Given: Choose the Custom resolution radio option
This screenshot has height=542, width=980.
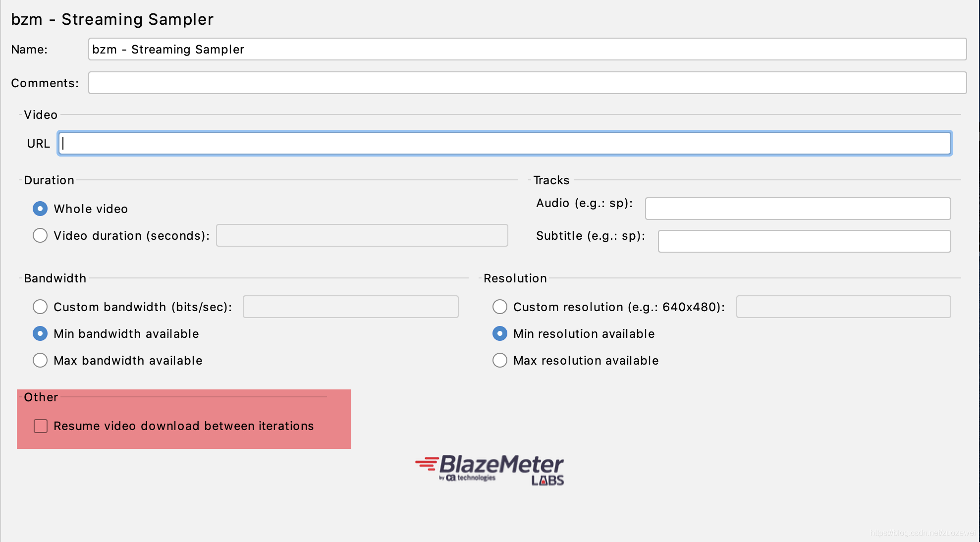Looking at the screenshot, I should (500, 307).
